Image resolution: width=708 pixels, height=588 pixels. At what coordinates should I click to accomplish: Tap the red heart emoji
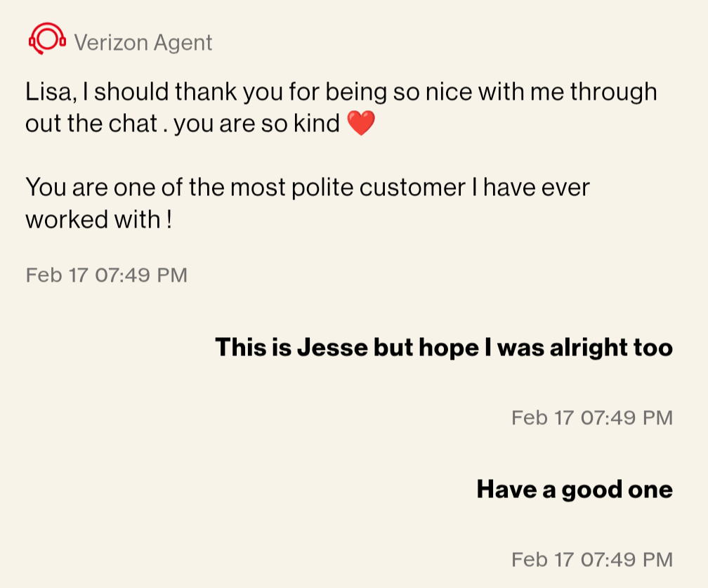click(x=361, y=124)
